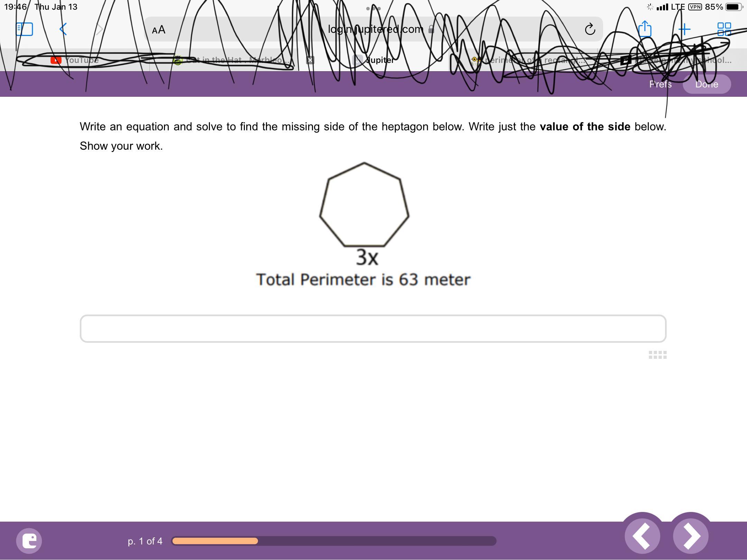
Task: Open the Safari share sheet icon
Action: pyautogui.click(x=645, y=29)
